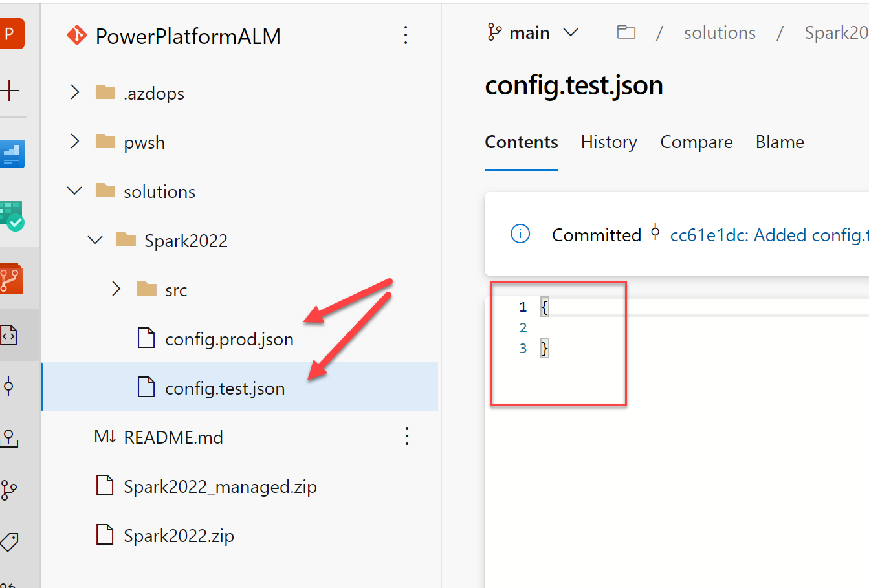869x588 pixels.
Task: Switch to the History tab
Action: point(608,142)
